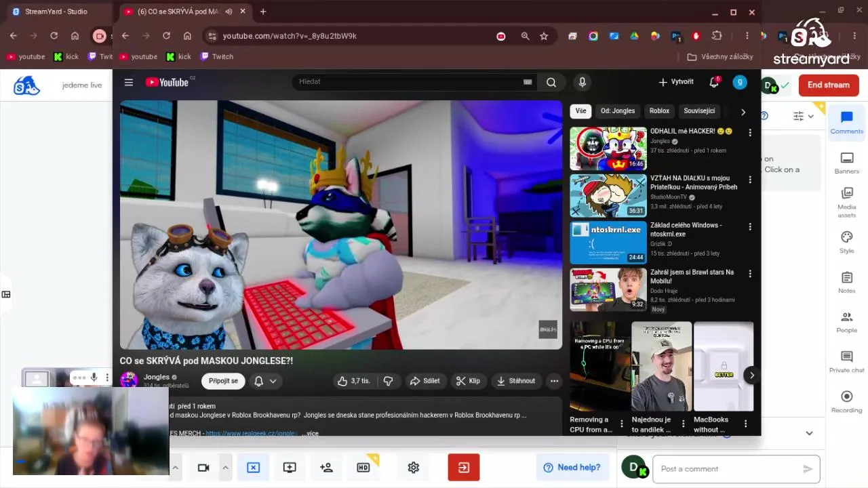Join the channel with Připojit se
This screenshot has width=868, height=488.
223,381
